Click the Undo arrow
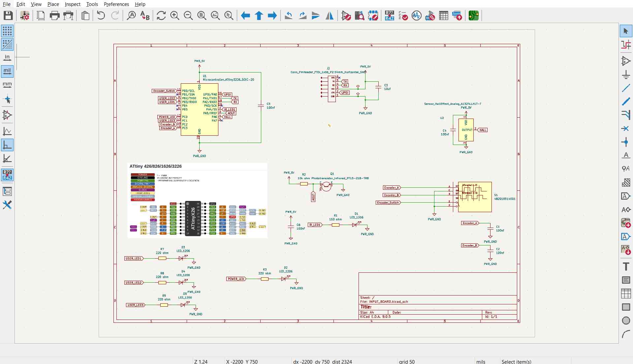Viewport: 633px width, 364px height. pyautogui.click(x=101, y=15)
